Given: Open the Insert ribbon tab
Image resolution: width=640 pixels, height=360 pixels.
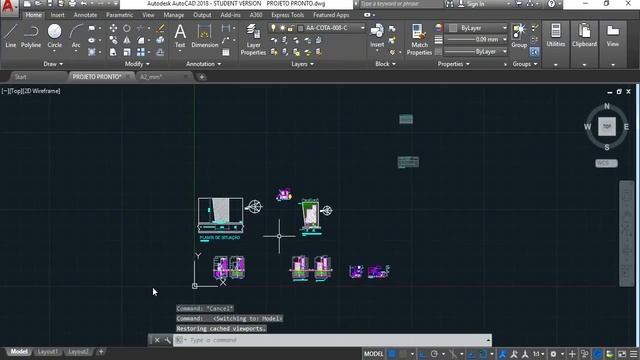Looking at the screenshot, I should point(58,15).
